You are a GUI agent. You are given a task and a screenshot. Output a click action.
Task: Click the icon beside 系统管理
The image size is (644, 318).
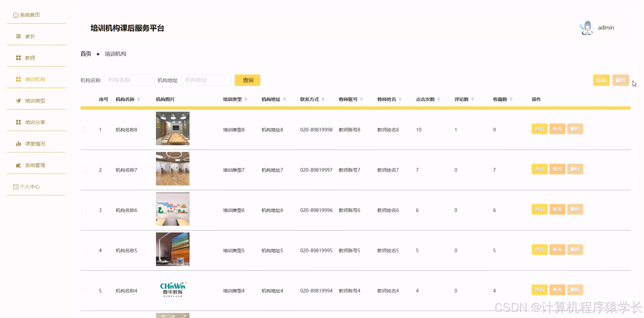click(x=18, y=165)
